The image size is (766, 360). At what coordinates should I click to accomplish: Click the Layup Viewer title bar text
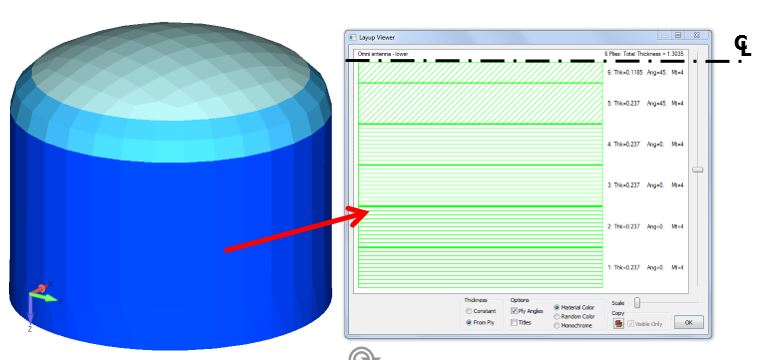pos(377,38)
